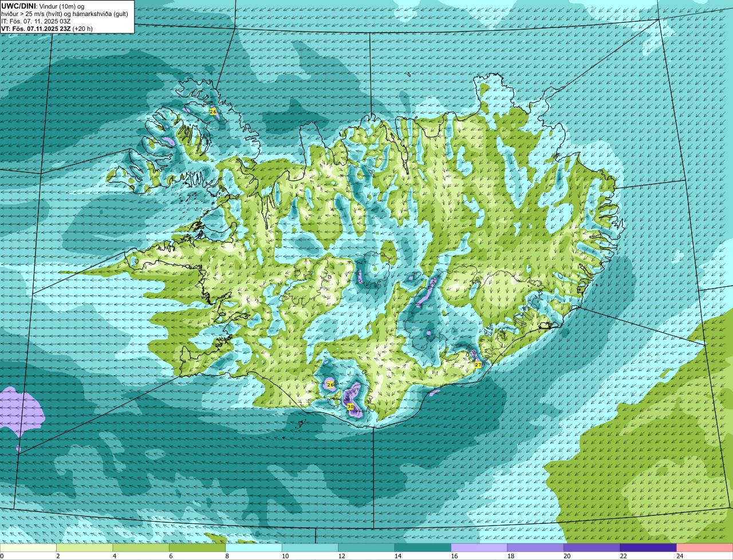Select the green 4–6 m/s legend swatch
This screenshot has width=733, height=560.
(x=142, y=547)
